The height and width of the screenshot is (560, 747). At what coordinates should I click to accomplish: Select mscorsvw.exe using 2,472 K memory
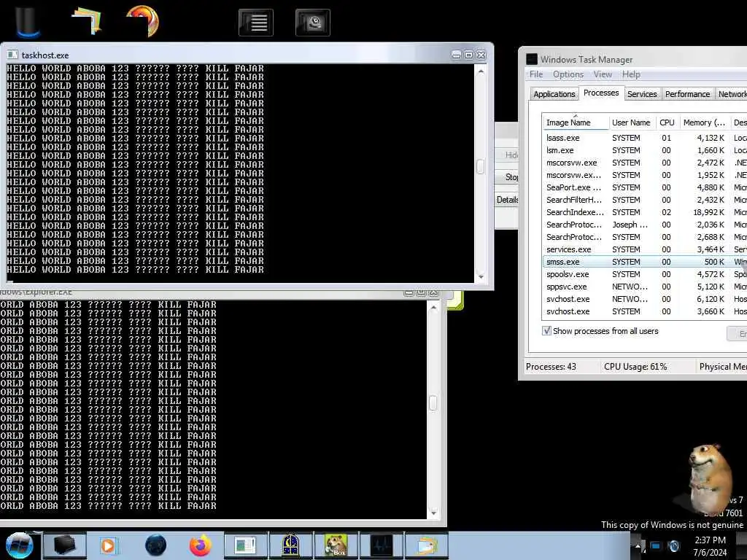tap(645, 163)
